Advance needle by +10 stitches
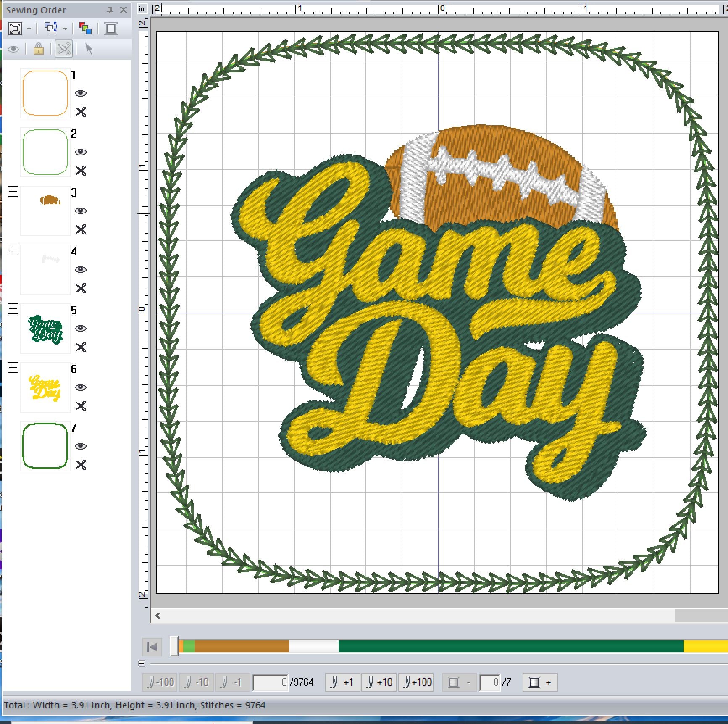 coord(379,682)
